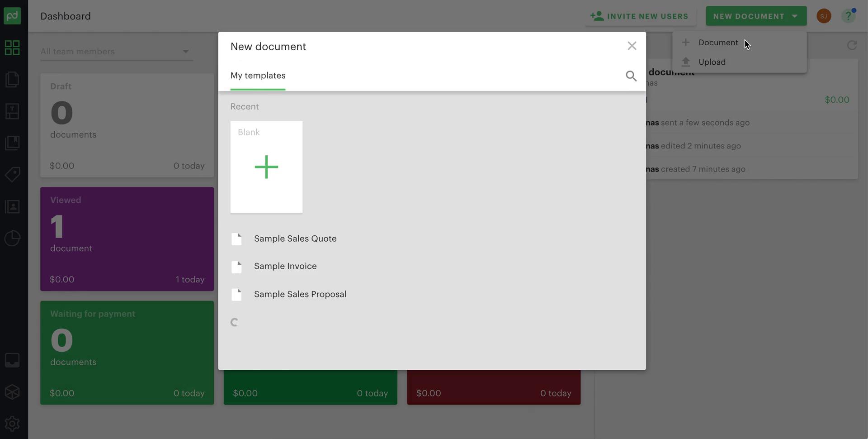Open the Documents icon in sidebar

point(12,80)
